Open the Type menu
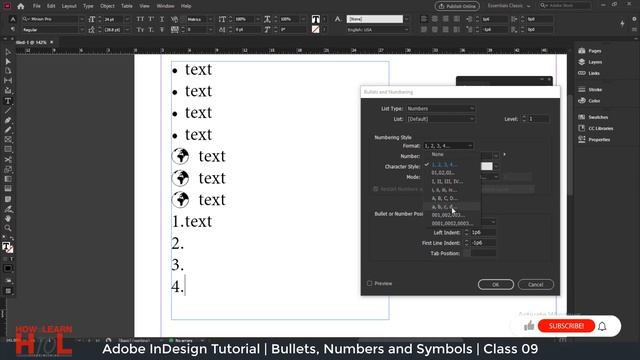This screenshot has height=360, width=640. pyautogui.click(x=88, y=6)
